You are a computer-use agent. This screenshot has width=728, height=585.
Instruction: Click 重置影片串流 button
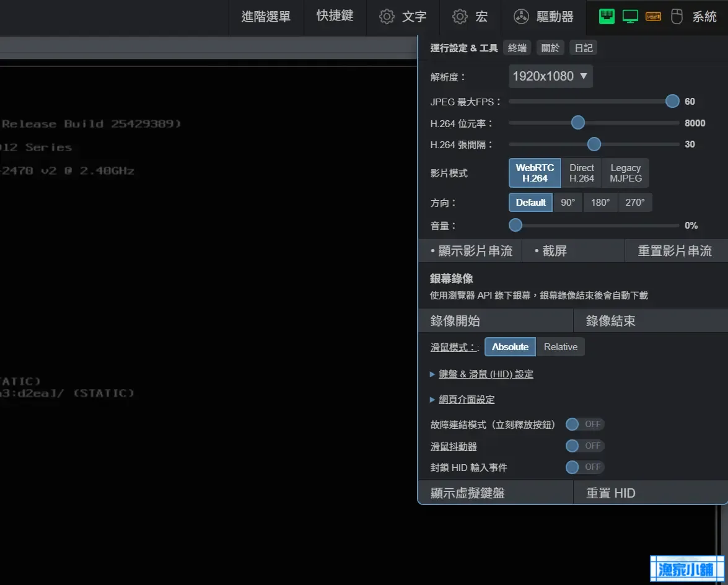point(676,251)
